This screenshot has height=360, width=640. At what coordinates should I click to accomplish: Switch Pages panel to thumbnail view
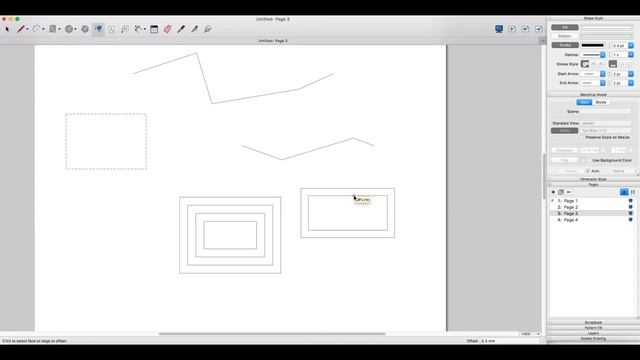click(x=633, y=192)
